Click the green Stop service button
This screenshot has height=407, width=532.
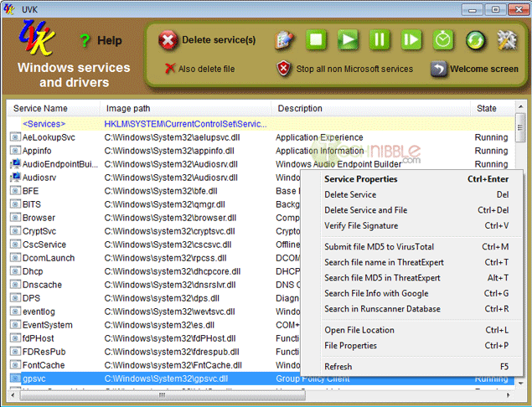pyautogui.click(x=316, y=39)
